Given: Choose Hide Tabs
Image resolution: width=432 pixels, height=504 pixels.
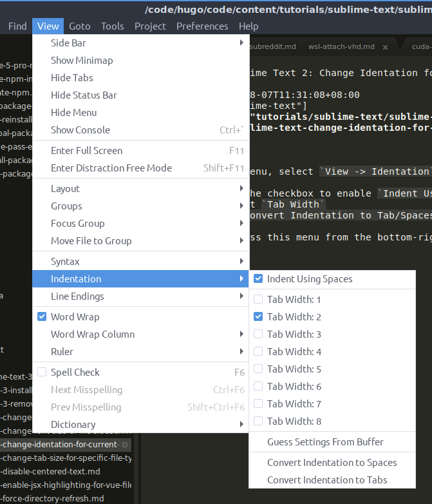Looking at the screenshot, I should click(141, 77).
